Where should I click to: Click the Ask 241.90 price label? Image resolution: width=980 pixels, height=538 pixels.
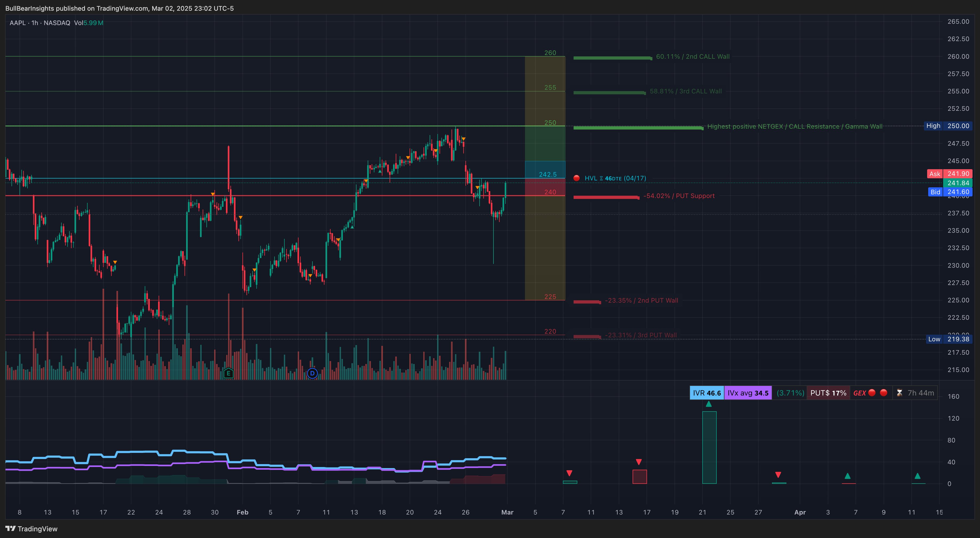950,174
